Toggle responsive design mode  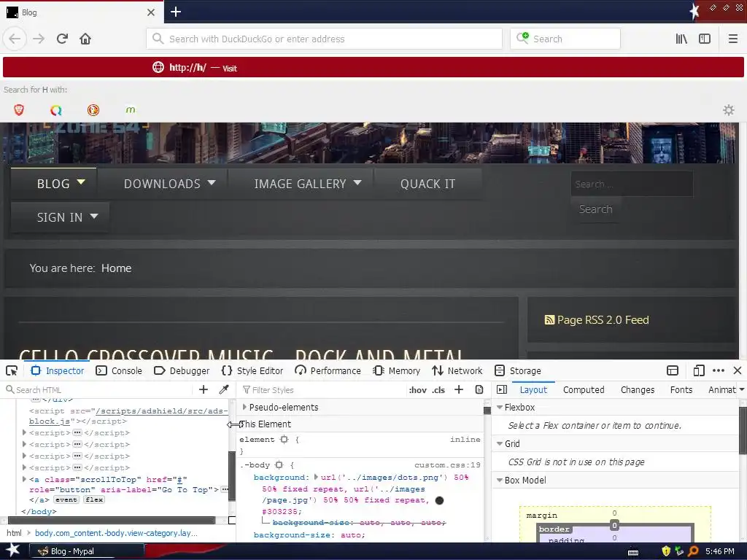pos(698,370)
